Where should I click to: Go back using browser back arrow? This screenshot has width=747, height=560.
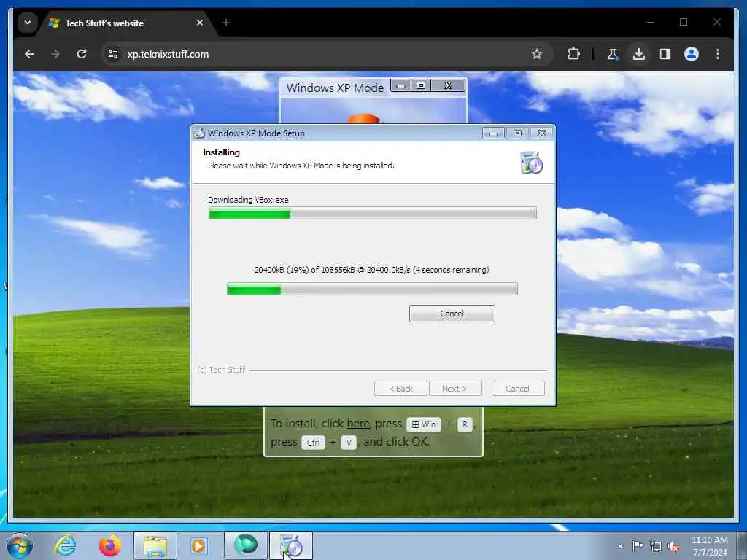pos(29,54)
